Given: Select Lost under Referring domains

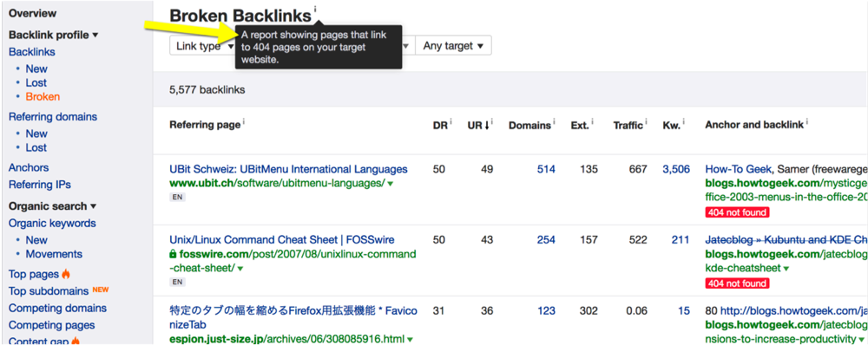Looking at the screenshot, I should [x=36, y=147].
